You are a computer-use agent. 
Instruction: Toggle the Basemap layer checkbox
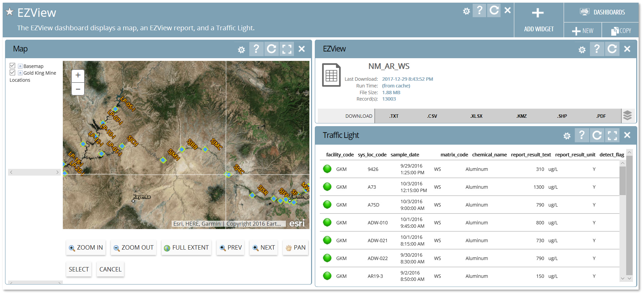click(12, 66)
